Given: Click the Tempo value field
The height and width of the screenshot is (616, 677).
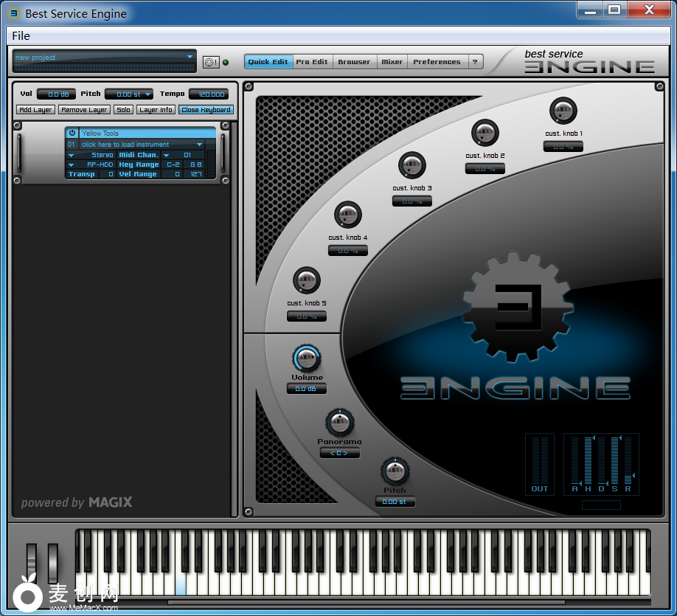Looking at the screenshot, I should tap(209, 94).
